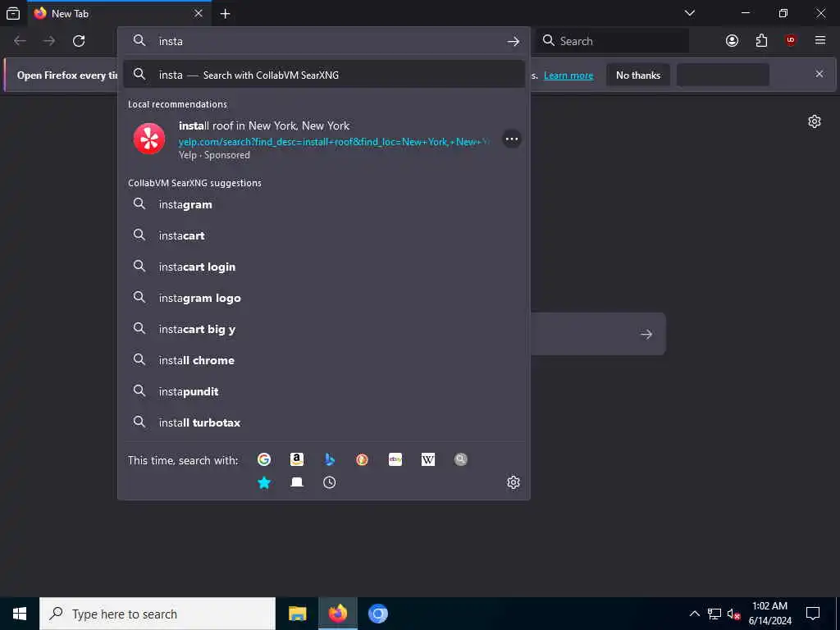
Task: Show hidden system tray icons
Action: pyautogui.click(x=694, y=614)
